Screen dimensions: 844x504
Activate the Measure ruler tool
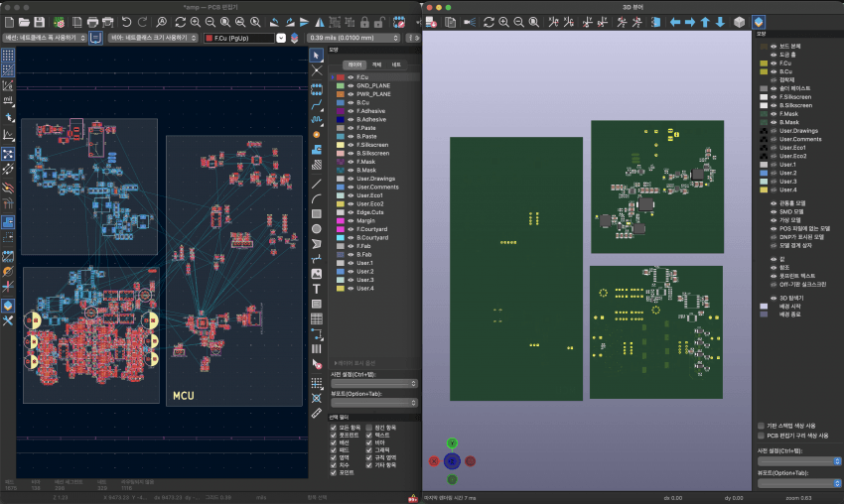(317, 413)
